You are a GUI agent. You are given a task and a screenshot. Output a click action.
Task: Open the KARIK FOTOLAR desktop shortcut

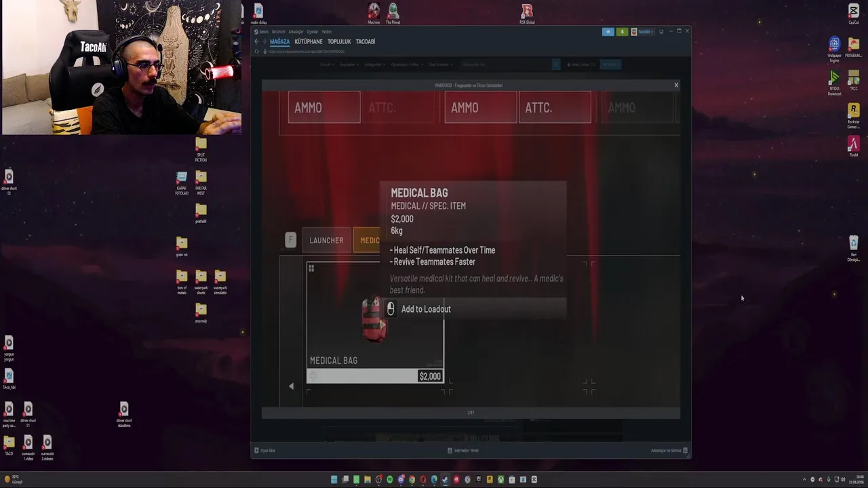(x=182, y=183)
